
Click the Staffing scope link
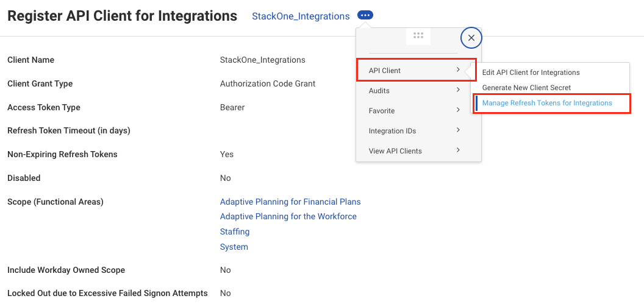tap(235, 231)
